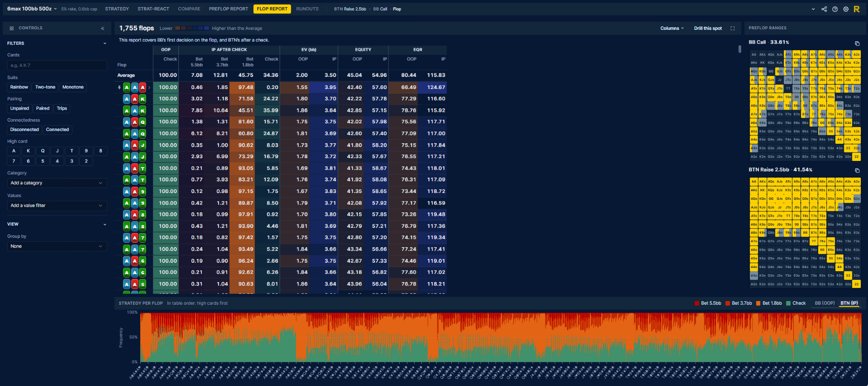Toggle the Rainbow suits filter
The image size is (868, 386).
coord(19,87)
